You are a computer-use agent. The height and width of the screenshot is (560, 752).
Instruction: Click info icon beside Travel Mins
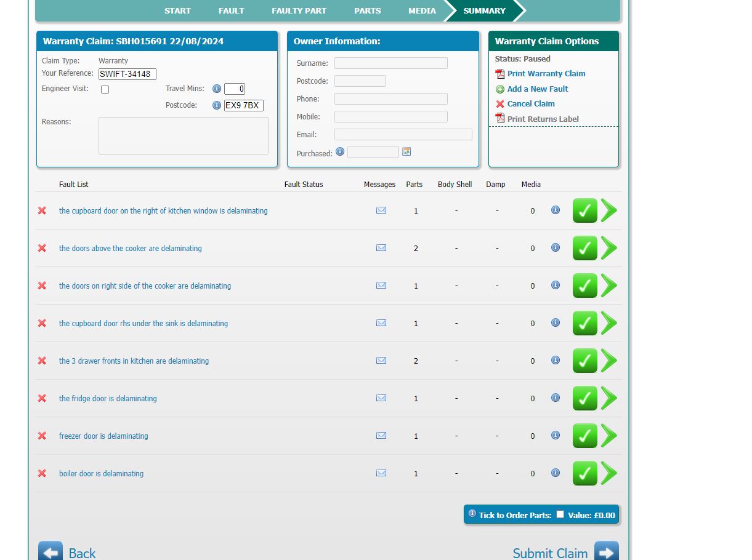click(x=217, y=89)
